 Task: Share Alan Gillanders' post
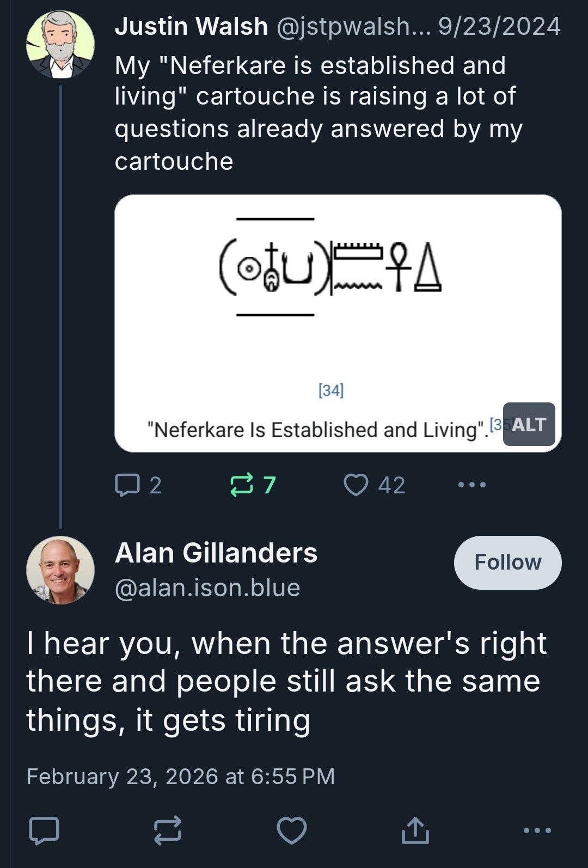[415, 830]
